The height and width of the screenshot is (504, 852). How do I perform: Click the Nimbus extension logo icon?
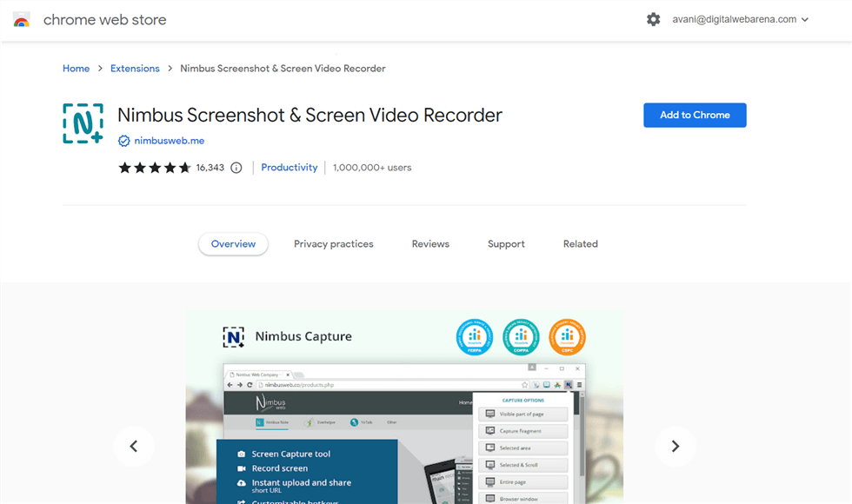[83, 123]
